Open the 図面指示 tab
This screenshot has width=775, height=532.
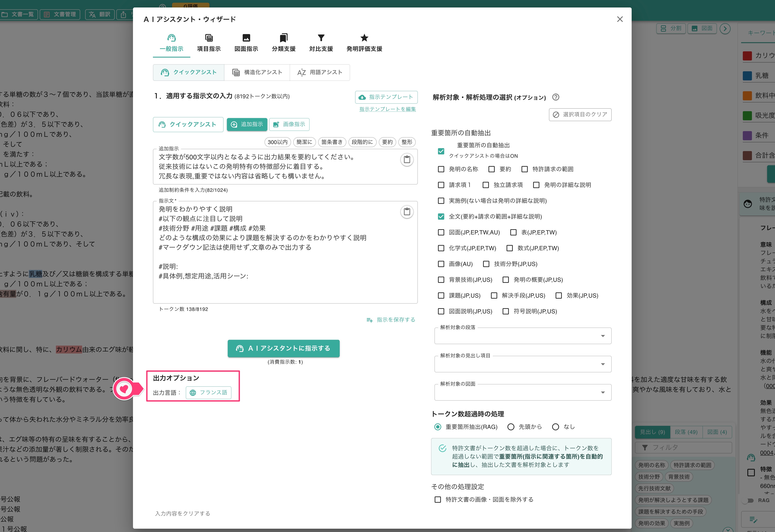coord(246,43)
